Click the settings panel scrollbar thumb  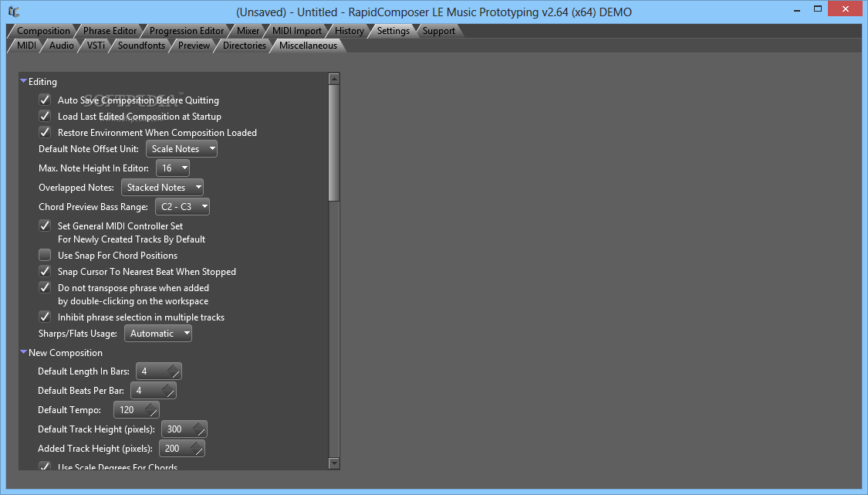(x=334, y=143)
